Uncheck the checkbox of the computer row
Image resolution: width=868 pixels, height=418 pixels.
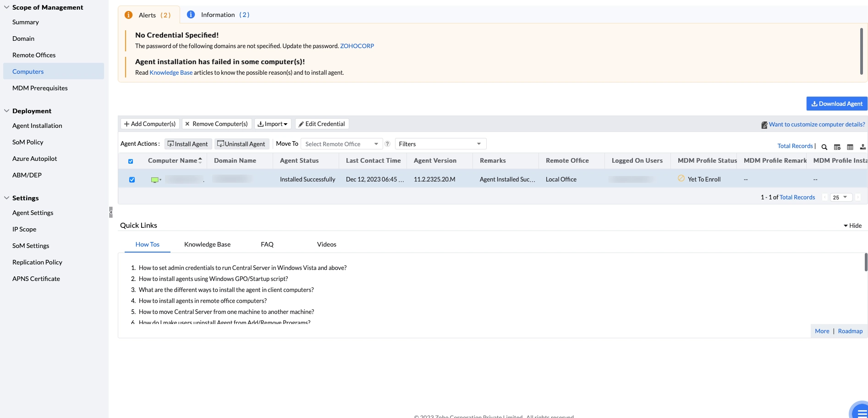pyautogui.click(x=132, y=180)
